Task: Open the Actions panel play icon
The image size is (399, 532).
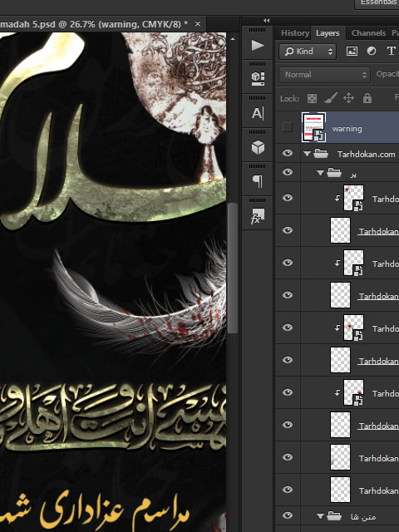Action: 258,45
